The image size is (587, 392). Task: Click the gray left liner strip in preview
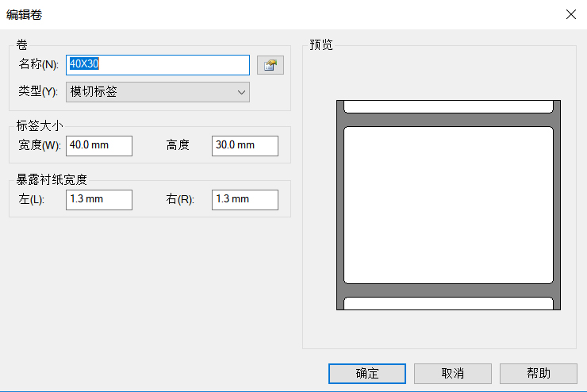pyautogui.click(x=340, y=205)
